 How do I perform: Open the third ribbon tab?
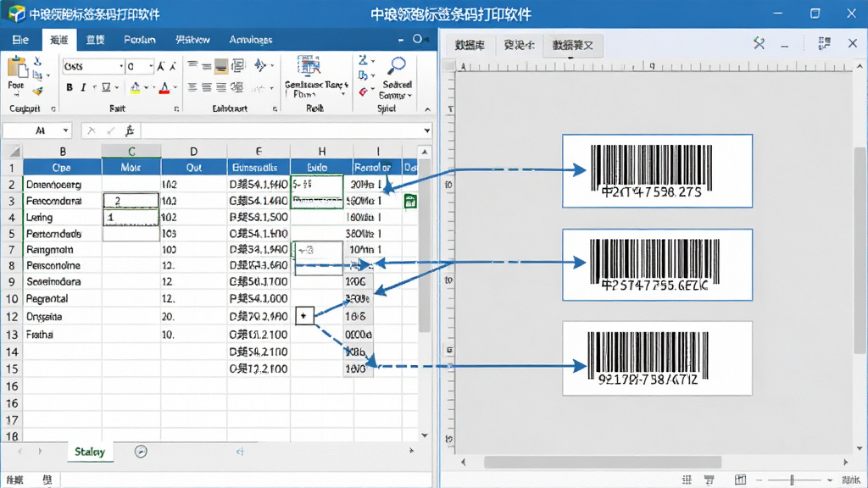tap(95, 40)
